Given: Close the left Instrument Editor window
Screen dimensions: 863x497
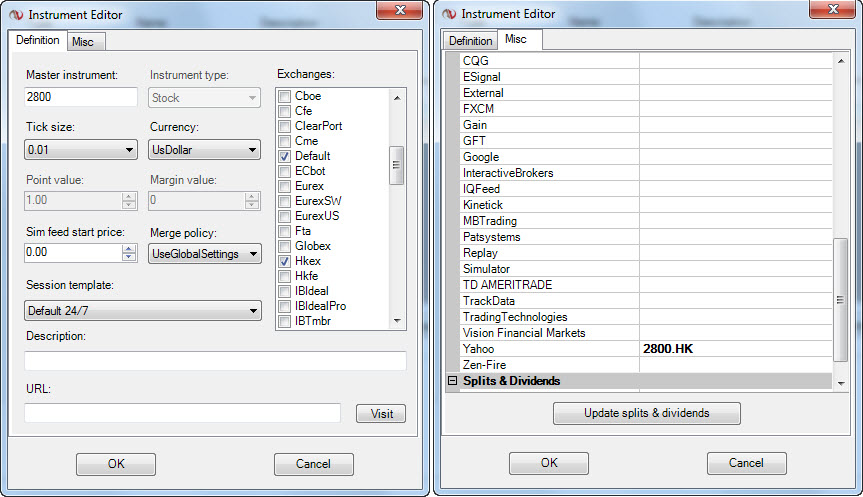Looking at the screenshot, I should coord(401,10).
